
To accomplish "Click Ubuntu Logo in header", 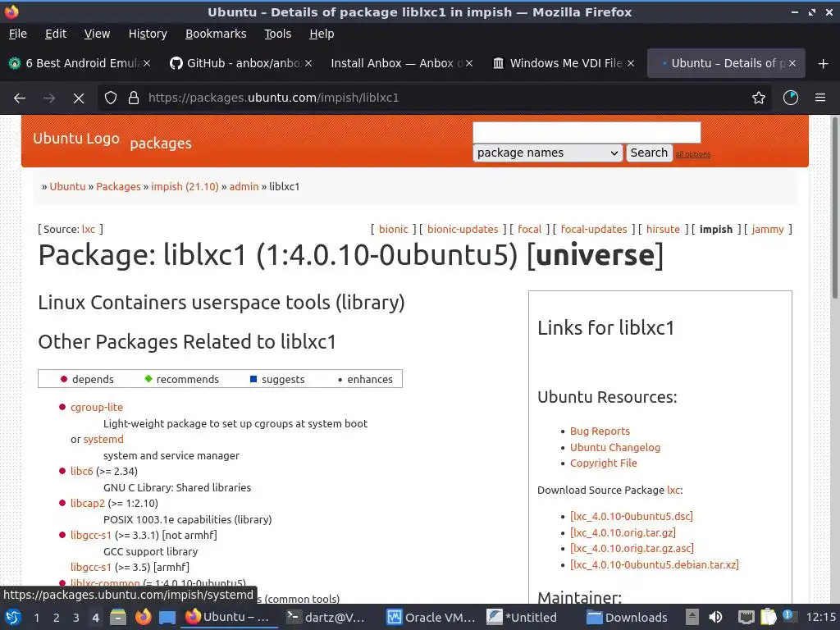I will (76, 139).
